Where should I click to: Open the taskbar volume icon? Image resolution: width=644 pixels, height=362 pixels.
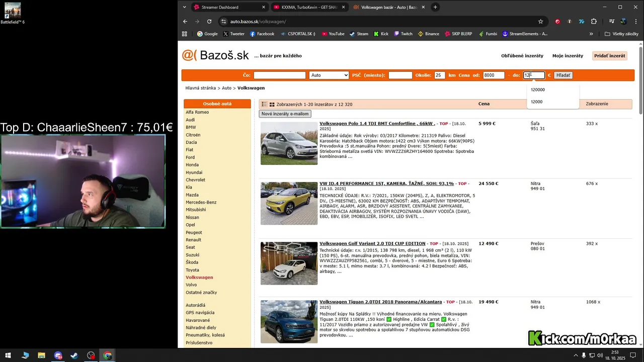[x=600, y=355]
